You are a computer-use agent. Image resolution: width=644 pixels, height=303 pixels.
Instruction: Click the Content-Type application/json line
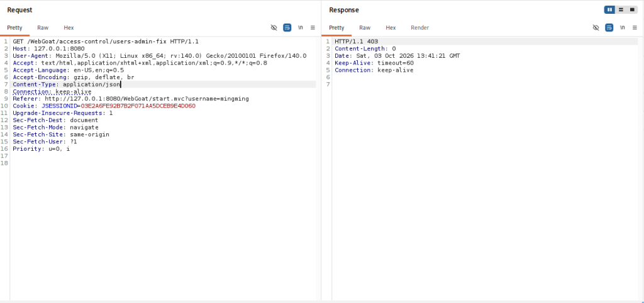67,85
